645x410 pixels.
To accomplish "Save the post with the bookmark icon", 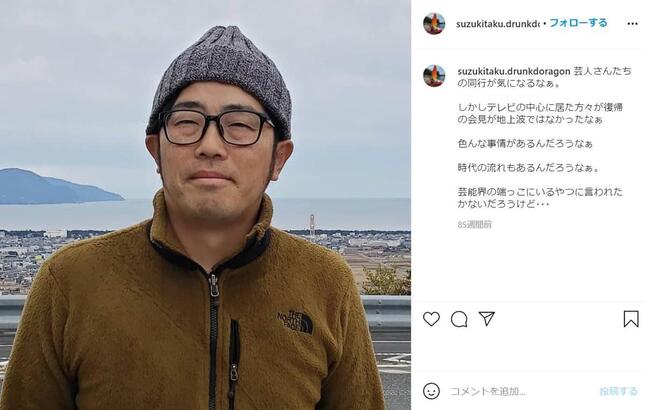I will click(x=631, y=319).
